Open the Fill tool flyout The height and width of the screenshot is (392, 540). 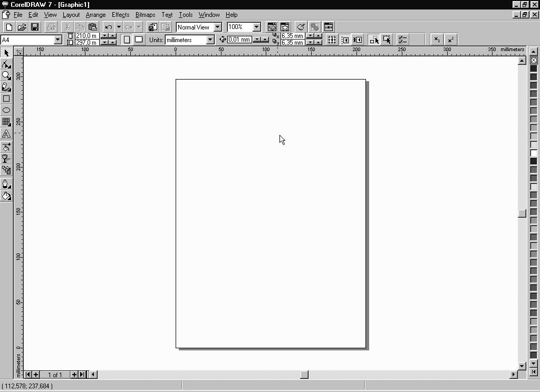point(6,196)
